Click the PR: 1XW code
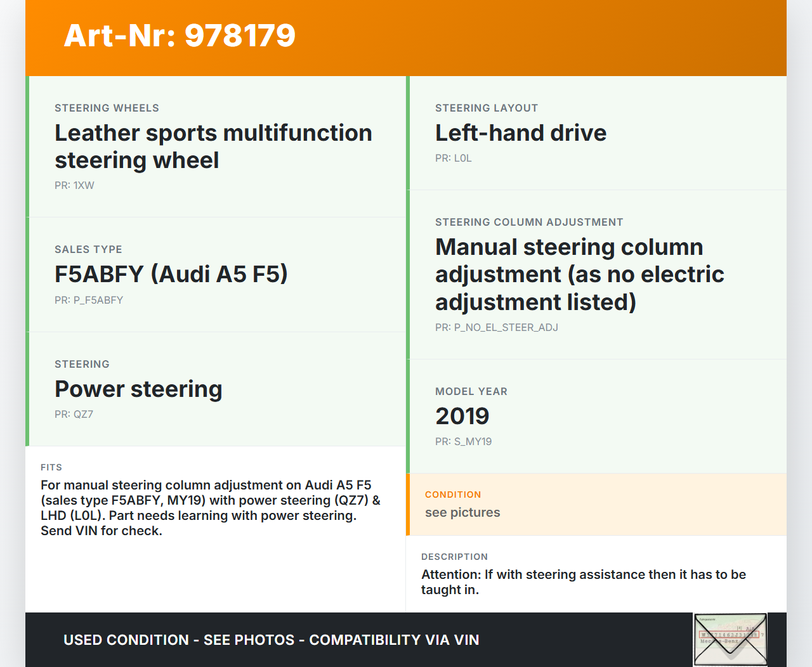812x667 pixels. pyautogui.click(x=74, y=186)
